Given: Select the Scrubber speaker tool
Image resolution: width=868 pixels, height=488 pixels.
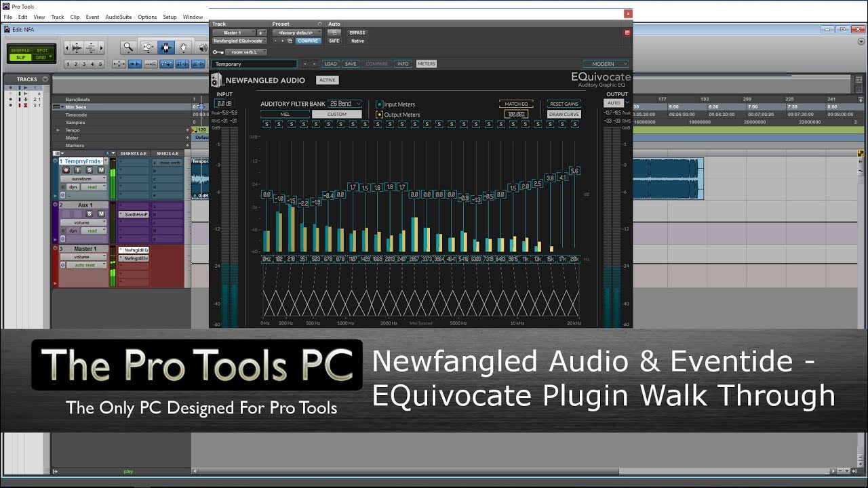Looking at the screenshot, I should pyautogui.click(x=203, y=47).
